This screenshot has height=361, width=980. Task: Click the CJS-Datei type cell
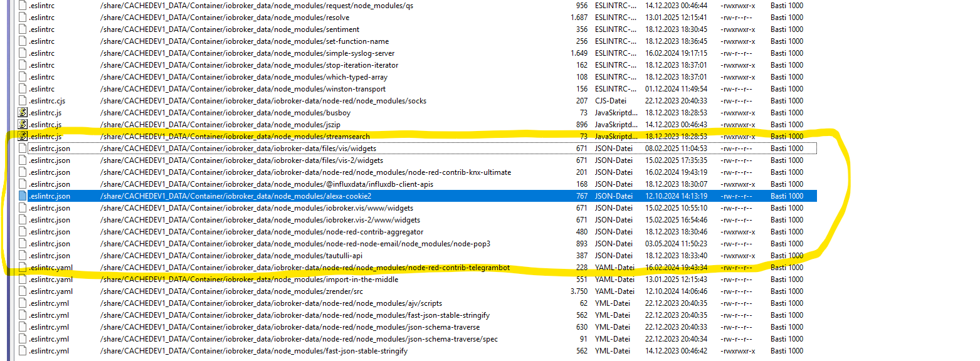(611, 101)
